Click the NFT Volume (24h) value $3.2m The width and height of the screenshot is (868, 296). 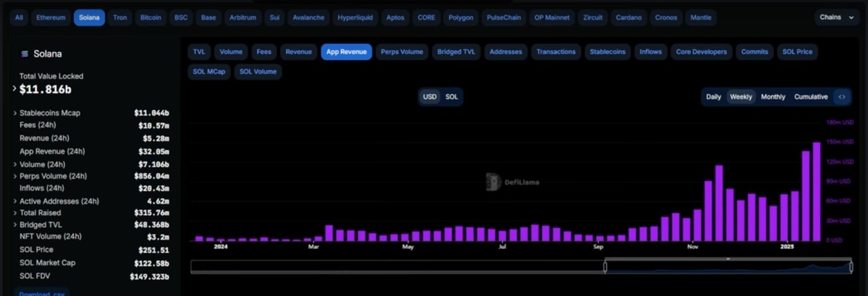[158, 238]
